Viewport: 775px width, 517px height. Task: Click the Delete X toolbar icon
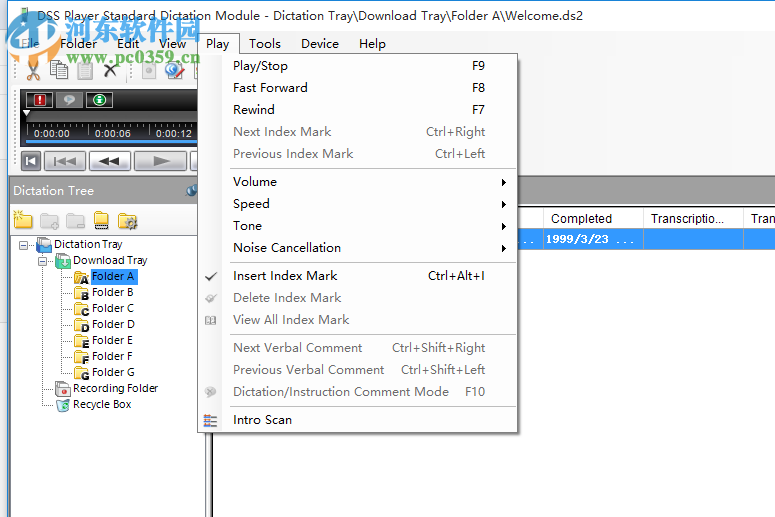click(110, 71)
